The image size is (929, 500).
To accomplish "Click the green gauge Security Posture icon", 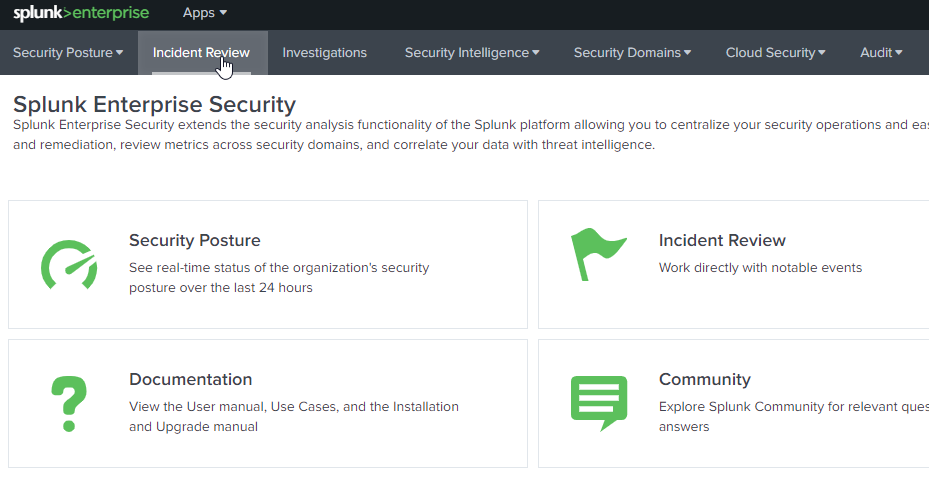I will point(69,264).
